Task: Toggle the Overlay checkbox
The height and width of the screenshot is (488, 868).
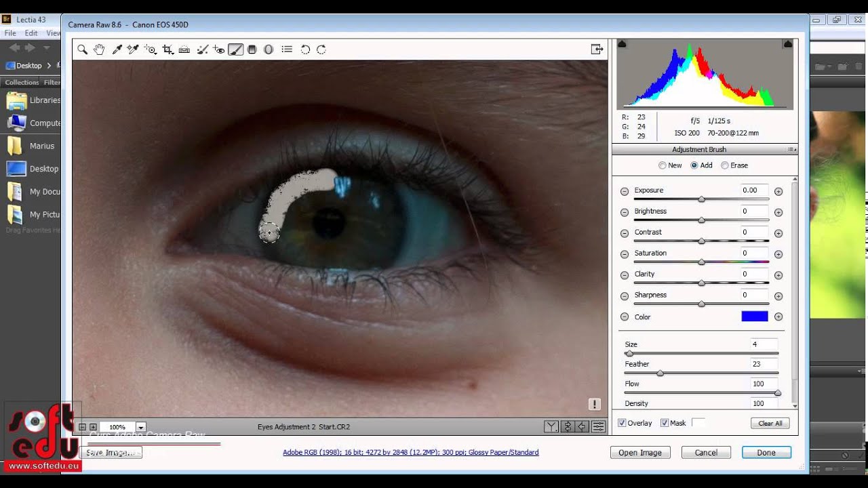Action: pyautogui.click(x=622, y=423)
